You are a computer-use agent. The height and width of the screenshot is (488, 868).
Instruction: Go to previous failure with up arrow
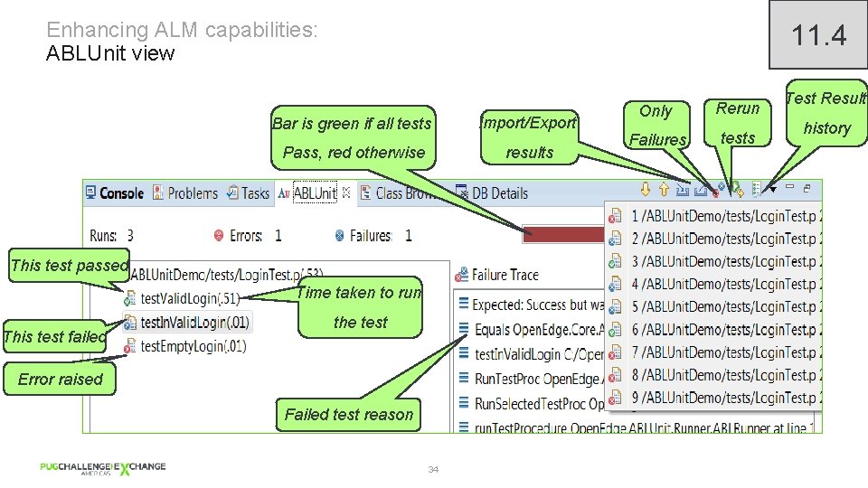point(664,190)
